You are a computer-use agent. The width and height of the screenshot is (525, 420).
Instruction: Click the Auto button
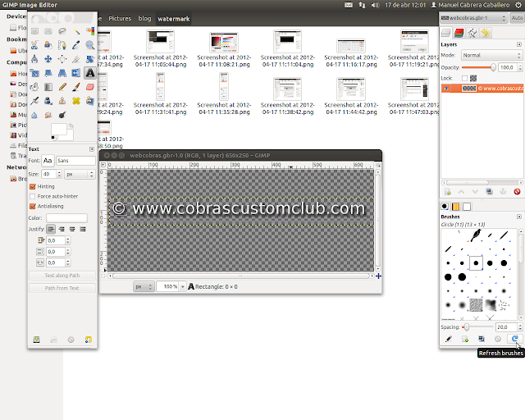pyautogui.click(x=517, y=18)
